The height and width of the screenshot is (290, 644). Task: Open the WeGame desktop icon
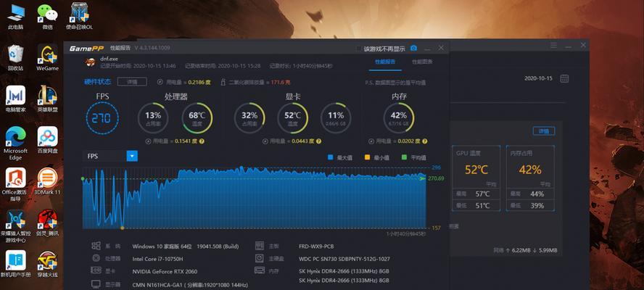pos(48,57)
